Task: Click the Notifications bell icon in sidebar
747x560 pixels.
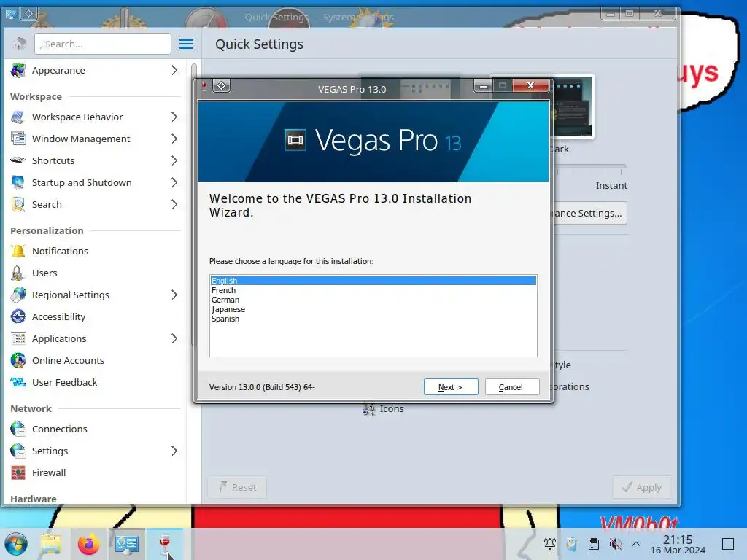Action: pos(18,251)
